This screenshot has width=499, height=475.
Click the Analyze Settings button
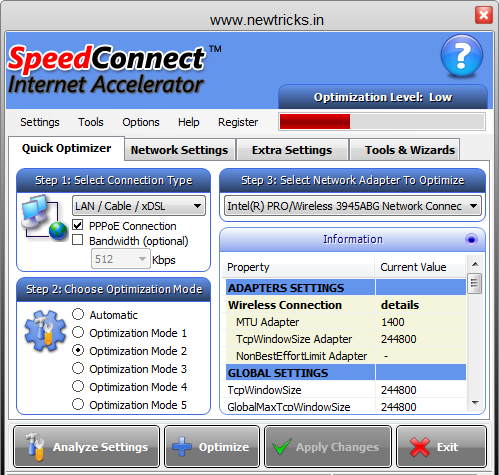[86, 447]
